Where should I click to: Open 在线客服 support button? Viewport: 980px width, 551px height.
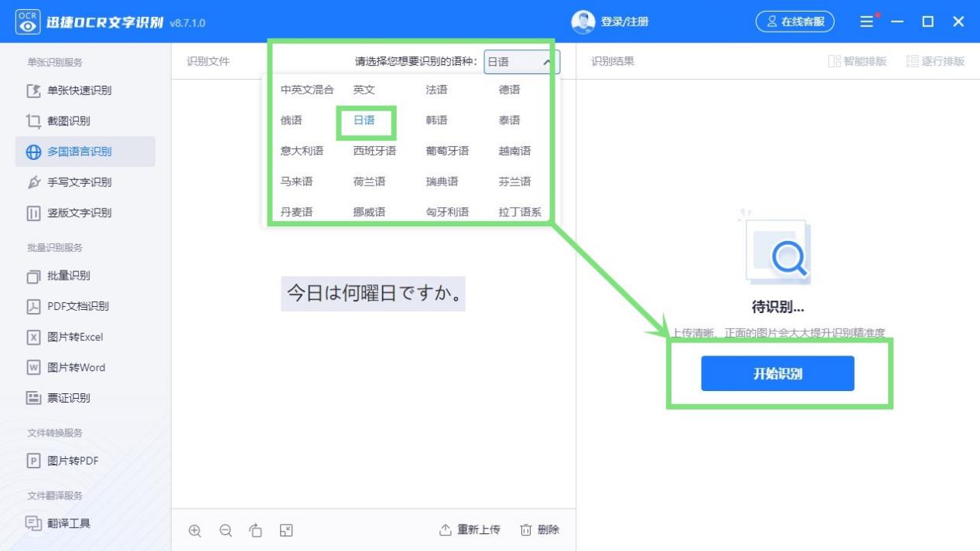(795, 22)
